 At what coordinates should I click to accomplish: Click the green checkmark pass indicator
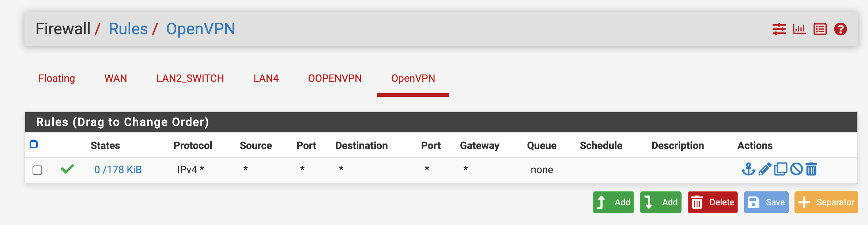pyautogui.click(x=68, y=169)
